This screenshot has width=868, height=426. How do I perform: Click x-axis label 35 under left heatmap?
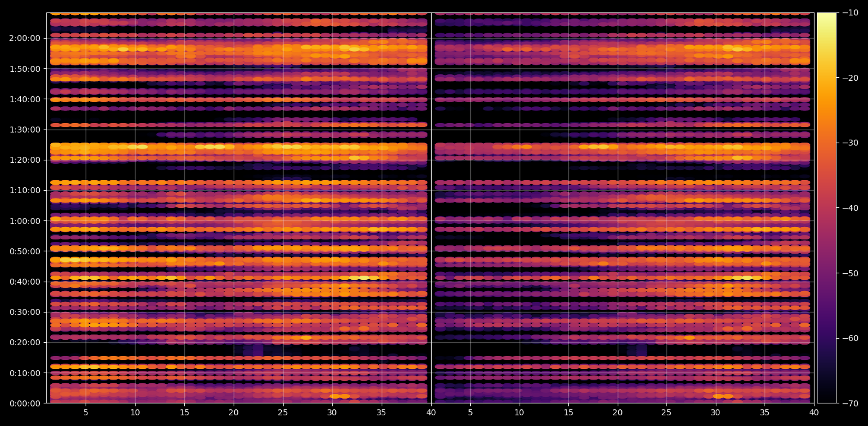pyautogui.click(x=382, y=413)
